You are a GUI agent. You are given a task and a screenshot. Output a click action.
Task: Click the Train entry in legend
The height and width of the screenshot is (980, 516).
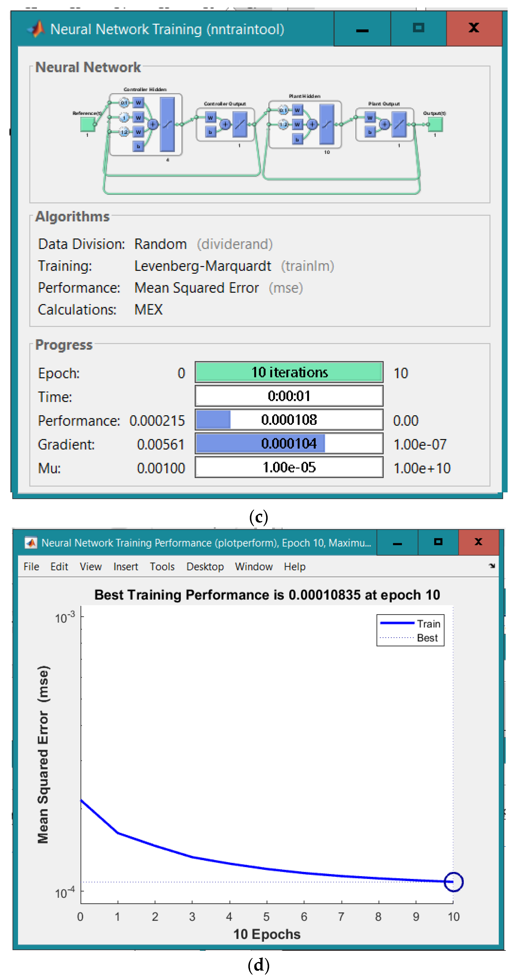pos(428,624)
